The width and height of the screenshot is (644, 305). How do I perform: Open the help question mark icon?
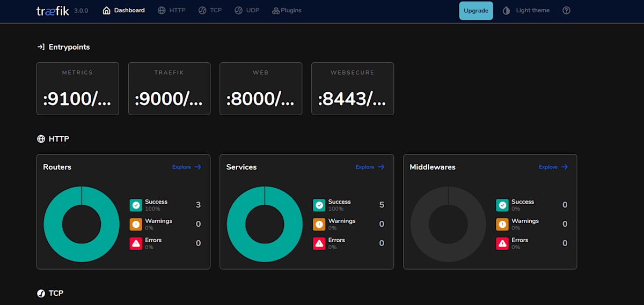[x=566, y=11]
